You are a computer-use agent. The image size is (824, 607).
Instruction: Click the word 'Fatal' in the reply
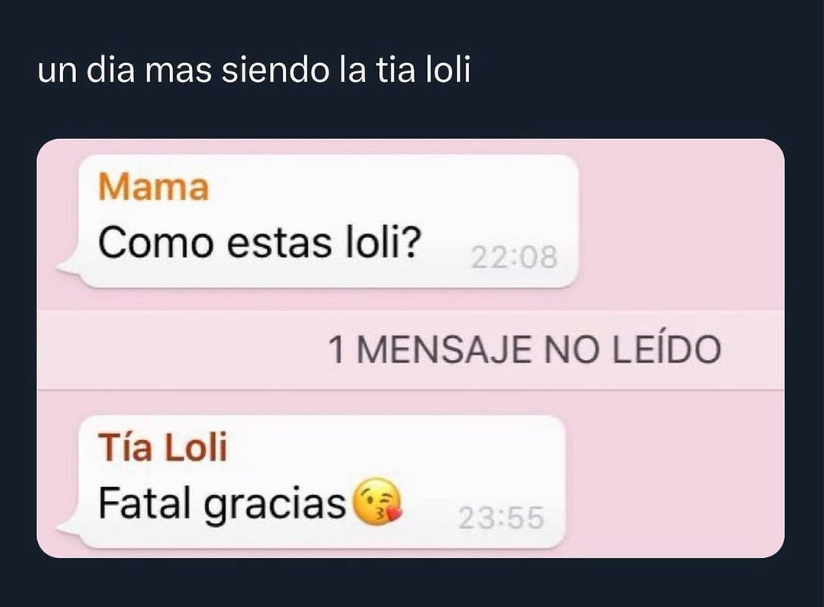tap(145, 503)
